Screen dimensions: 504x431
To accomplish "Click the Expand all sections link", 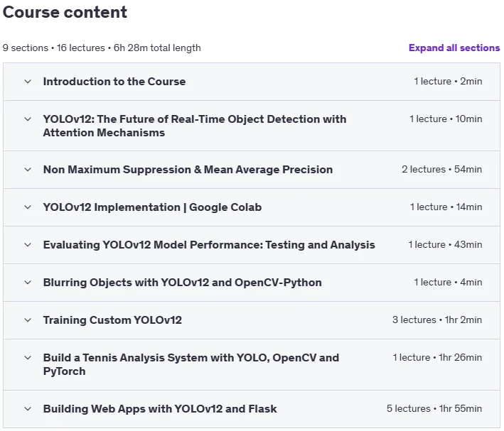I will click(x=454, y=48).
